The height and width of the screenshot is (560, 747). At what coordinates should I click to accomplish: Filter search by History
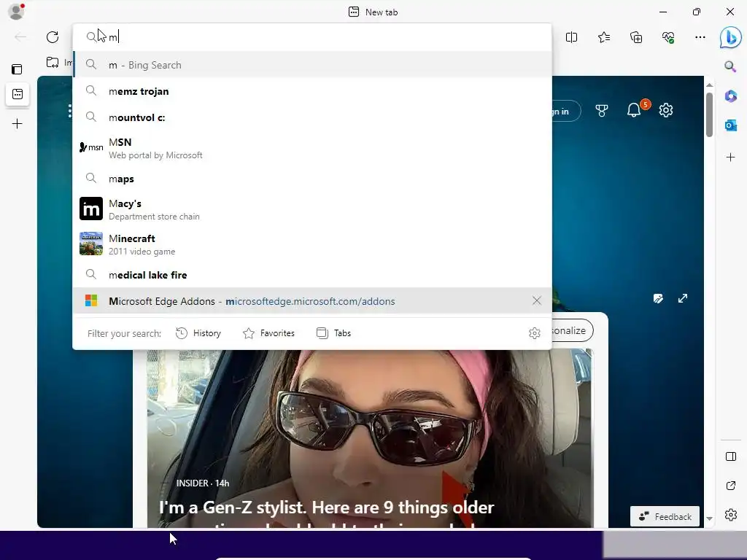pyautogui.click(x=198, y=332)
